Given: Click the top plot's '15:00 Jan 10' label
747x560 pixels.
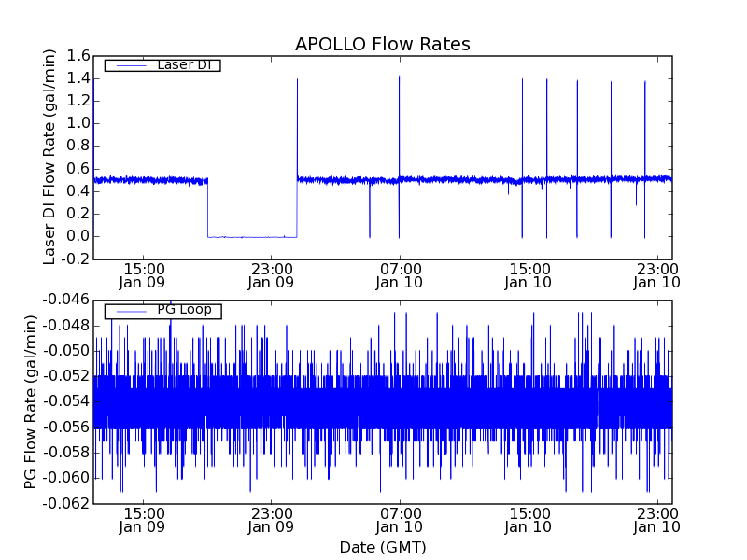Looking at the screenshot, I should pyautogui.click(x=529, y=275).
